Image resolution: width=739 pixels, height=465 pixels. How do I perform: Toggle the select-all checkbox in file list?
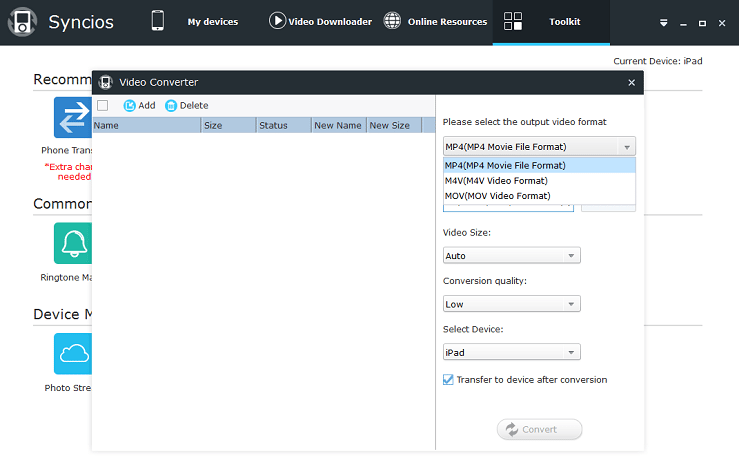pos(102,106)
